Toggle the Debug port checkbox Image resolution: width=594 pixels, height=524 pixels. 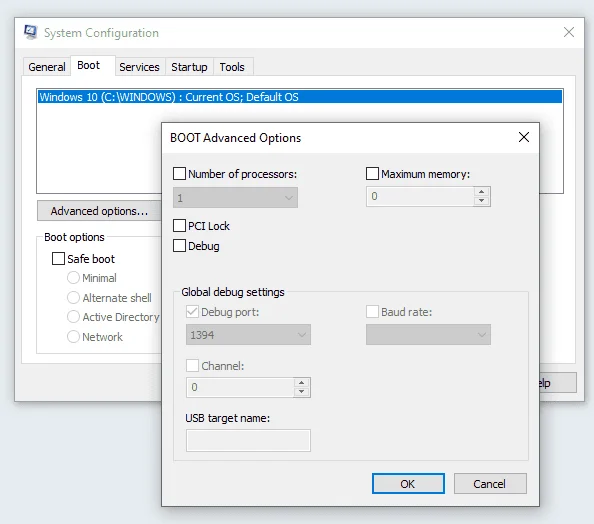(192, 312)
